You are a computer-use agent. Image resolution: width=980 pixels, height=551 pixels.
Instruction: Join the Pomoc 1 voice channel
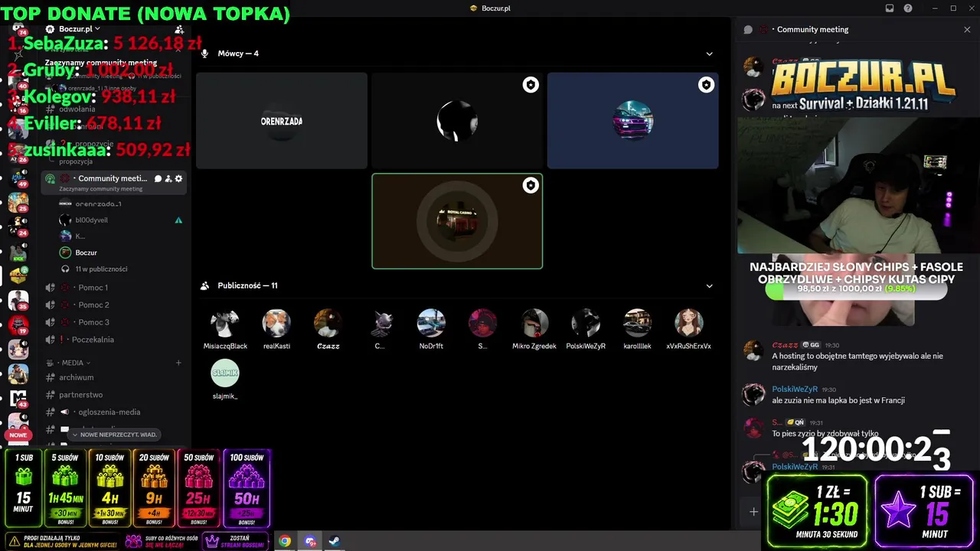click(x=93, y=288)
